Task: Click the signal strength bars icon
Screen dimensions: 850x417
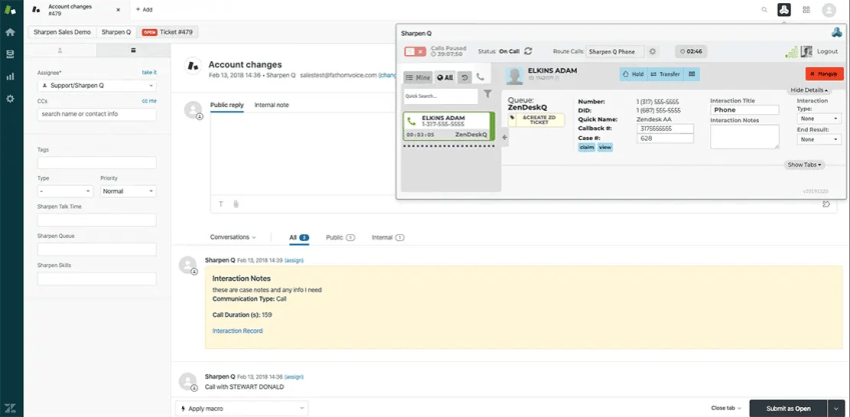Action: [791, 52]
